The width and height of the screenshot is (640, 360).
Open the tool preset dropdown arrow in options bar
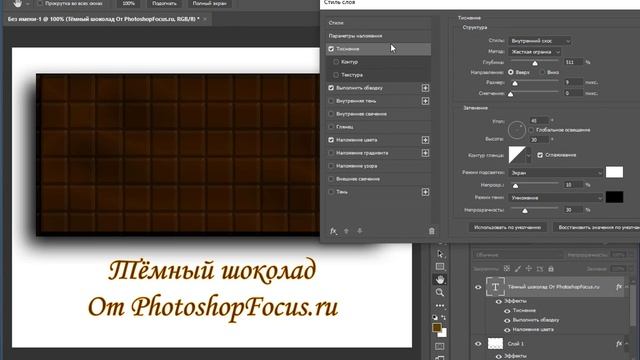point(28,4)
